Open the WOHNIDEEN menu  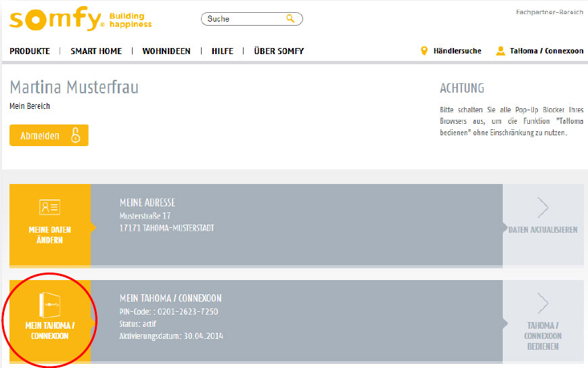tap(166, 51)
